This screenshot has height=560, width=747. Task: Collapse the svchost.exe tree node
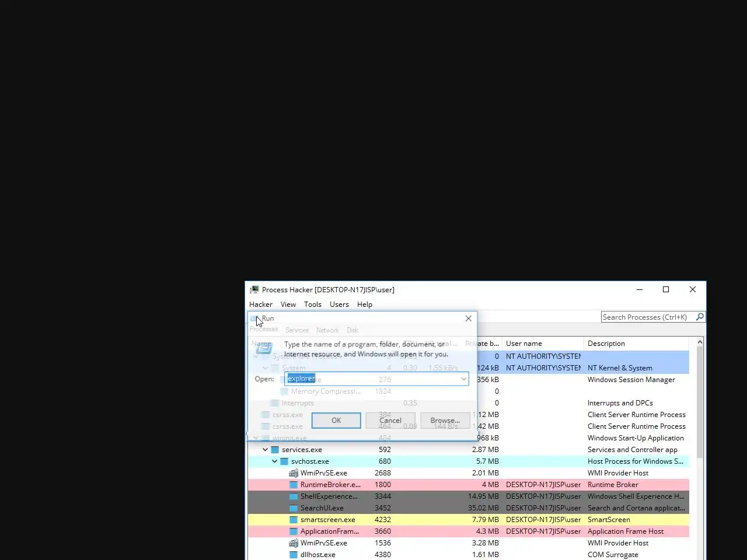(274, 461)
